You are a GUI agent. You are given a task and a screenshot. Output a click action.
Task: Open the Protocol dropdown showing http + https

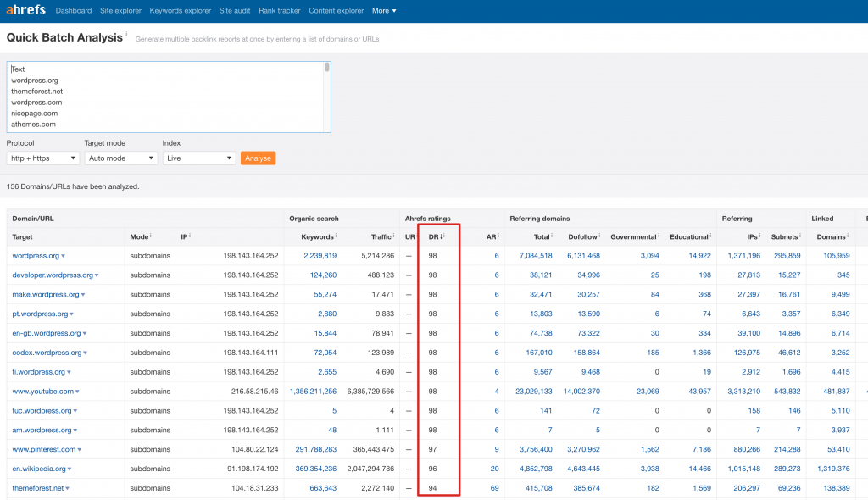(x=42, y=158)
